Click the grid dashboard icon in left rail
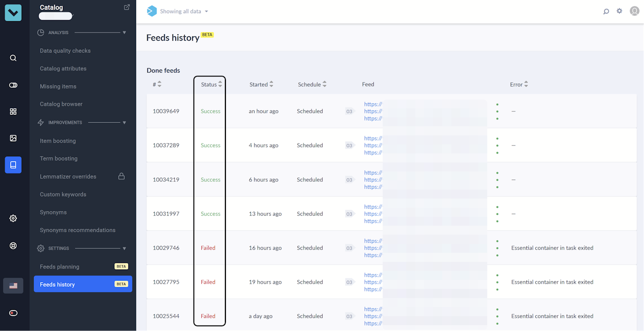 pos(13,111)
